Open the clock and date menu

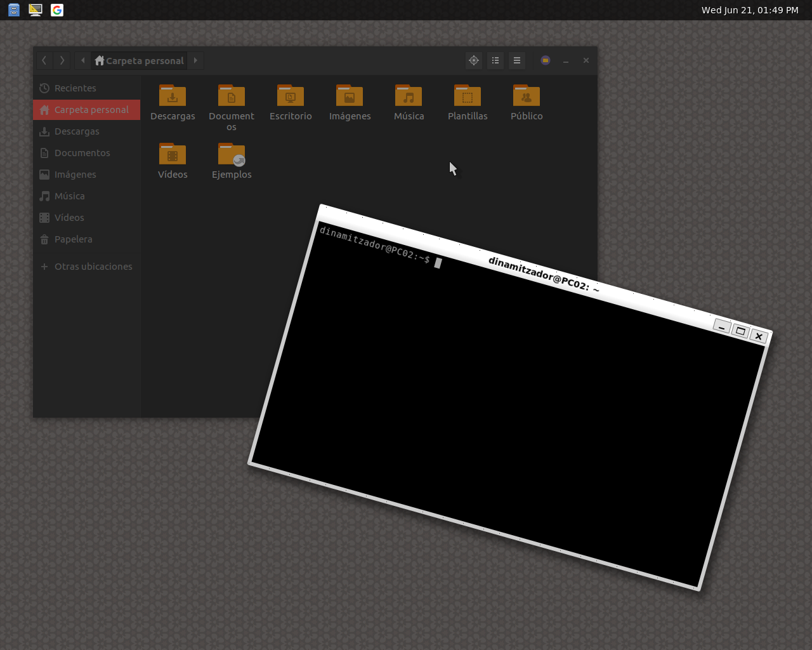click(x=750, y=10)
